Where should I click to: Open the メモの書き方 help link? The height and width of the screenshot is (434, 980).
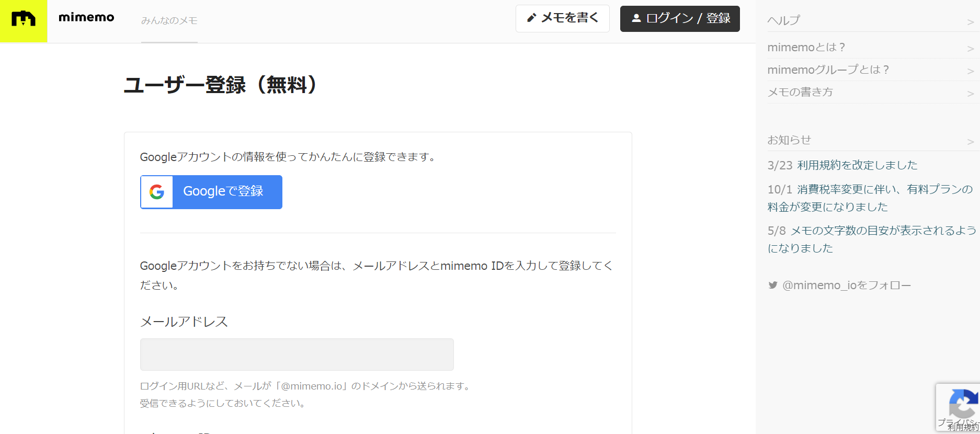[x=800, y=92]
